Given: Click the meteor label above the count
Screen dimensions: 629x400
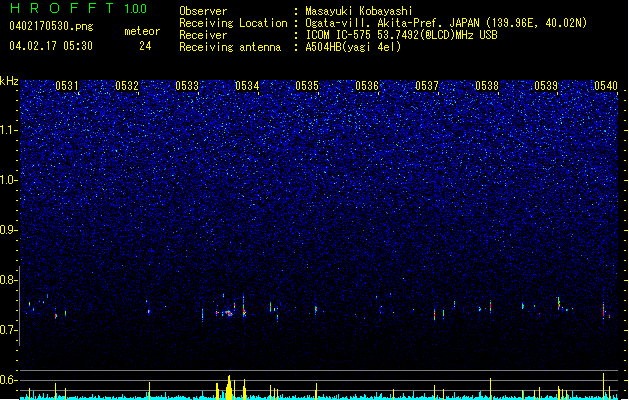Looking at the screenshot, I should pos(142,31).
